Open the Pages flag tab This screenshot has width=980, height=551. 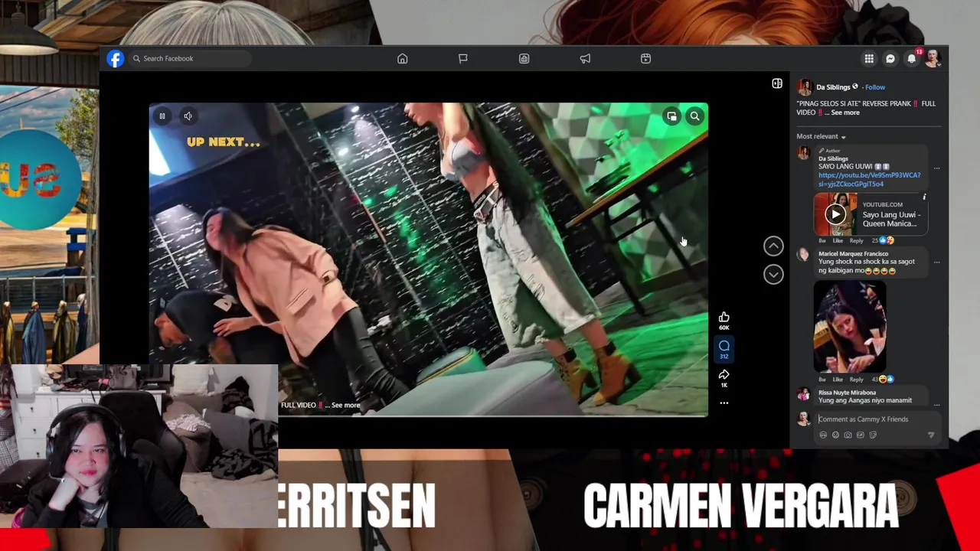pyautogui.click(x=463, y=59)
